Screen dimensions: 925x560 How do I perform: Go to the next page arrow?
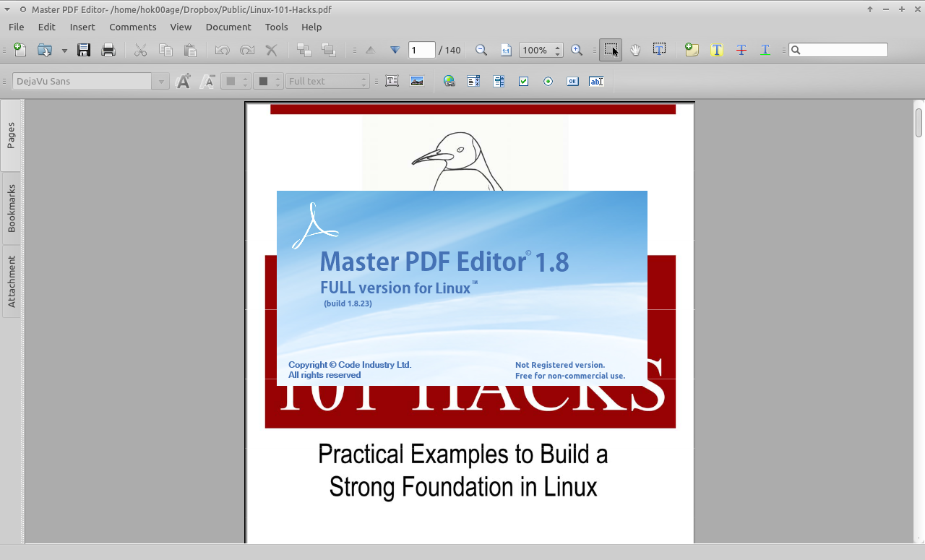[395, 50]
